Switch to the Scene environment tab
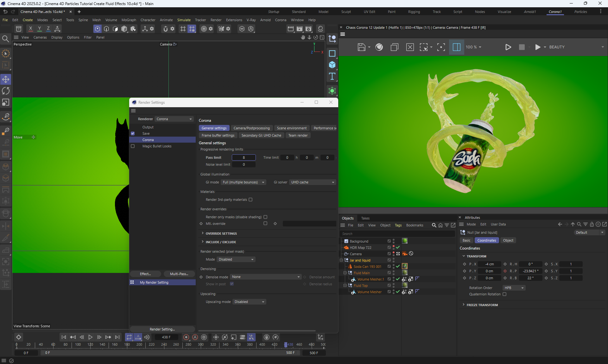 (291, 128)
